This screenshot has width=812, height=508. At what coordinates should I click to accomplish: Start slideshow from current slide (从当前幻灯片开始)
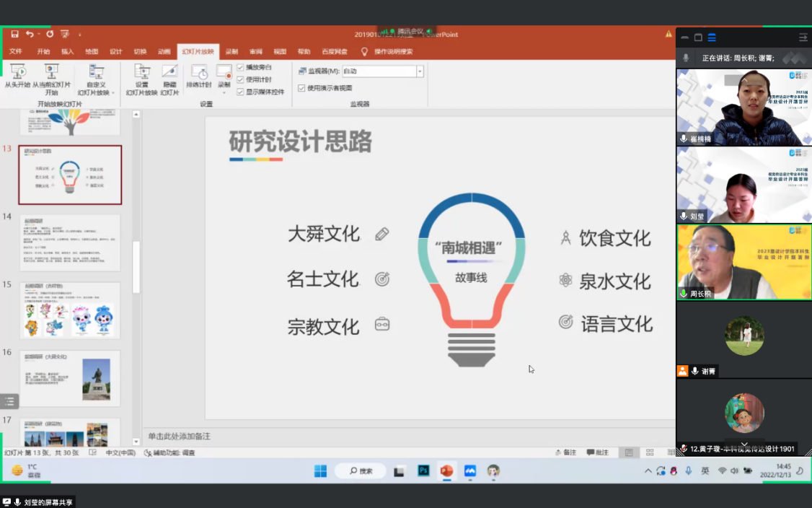coord(51,80)
